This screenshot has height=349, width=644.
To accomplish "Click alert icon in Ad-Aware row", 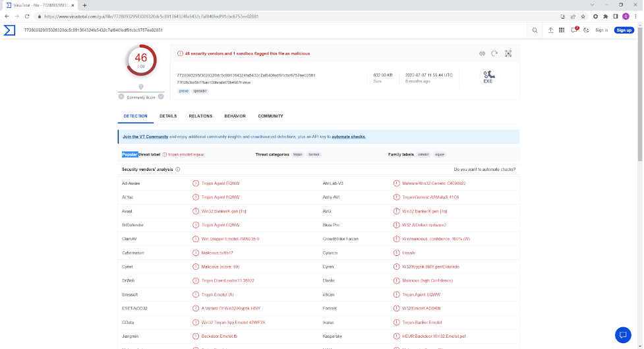I will click(196, 183).
